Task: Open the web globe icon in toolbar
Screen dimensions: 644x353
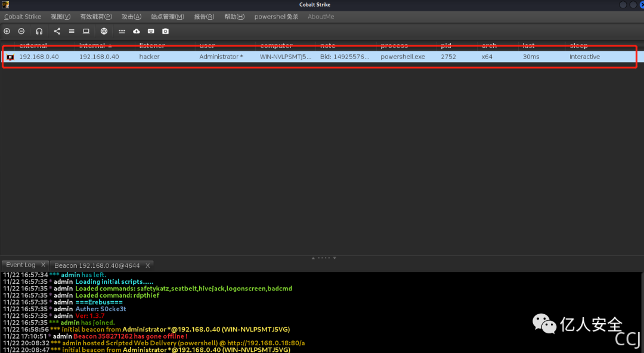Action: coord(104,31)
